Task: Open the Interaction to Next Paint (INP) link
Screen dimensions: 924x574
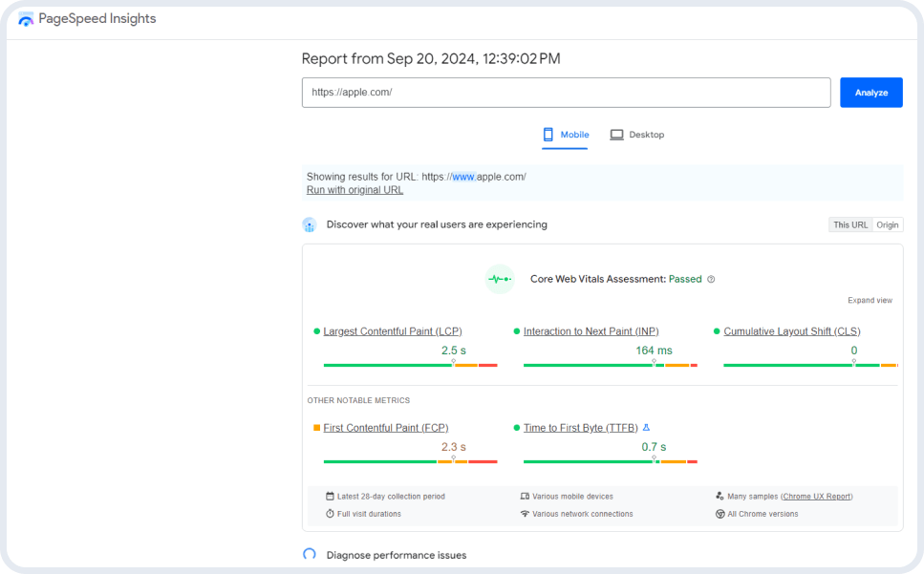Action: point(591,331)
